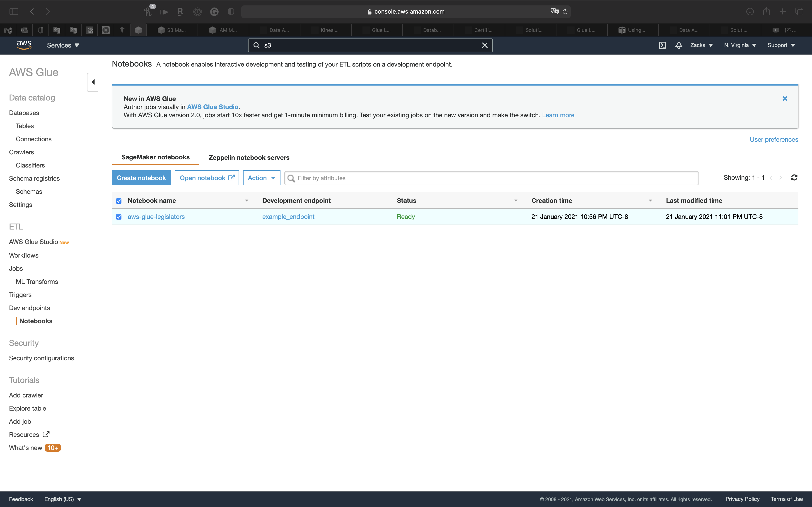Clear the s3 search text
The image size is (812, 507).
(485, 45)
